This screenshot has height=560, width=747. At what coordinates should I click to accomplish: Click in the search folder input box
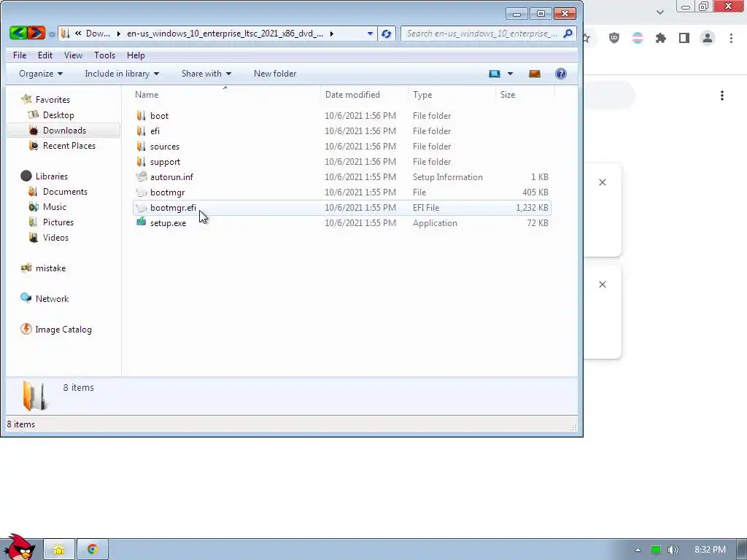click(481, 34)
